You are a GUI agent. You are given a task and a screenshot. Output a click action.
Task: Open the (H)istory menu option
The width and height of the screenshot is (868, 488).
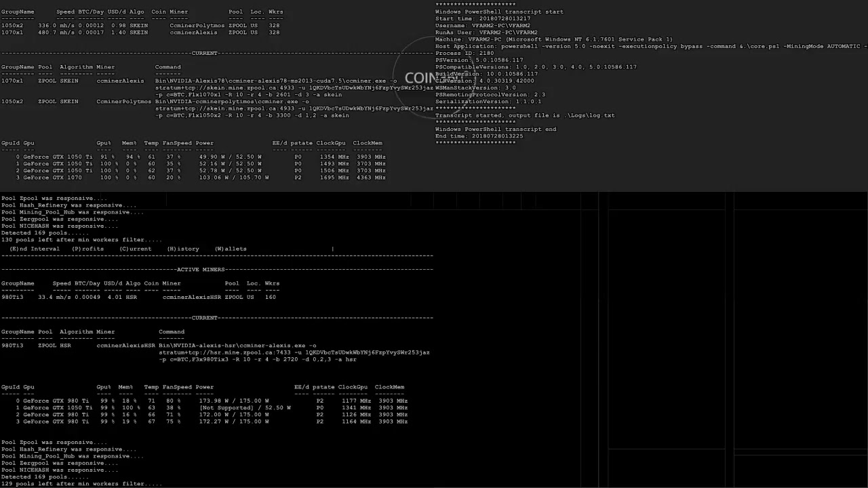pos(183,249)
